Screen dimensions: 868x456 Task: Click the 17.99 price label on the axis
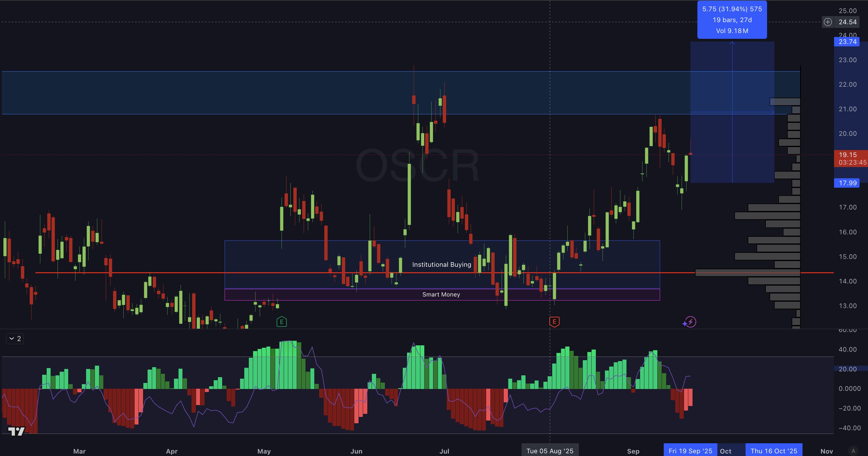[847, 183]
